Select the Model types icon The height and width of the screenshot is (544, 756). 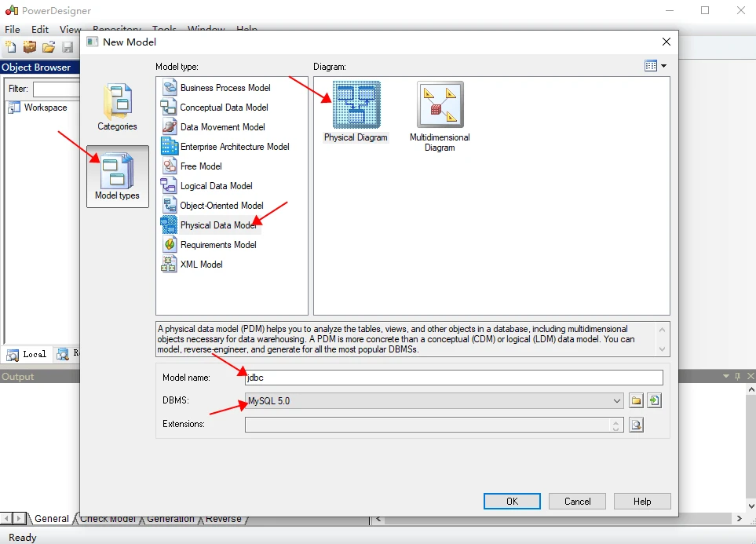click(117, 177)
